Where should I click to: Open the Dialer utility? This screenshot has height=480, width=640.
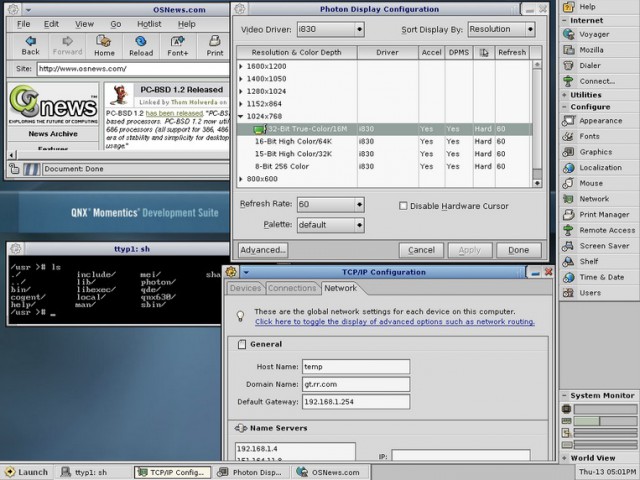(590, 66)
